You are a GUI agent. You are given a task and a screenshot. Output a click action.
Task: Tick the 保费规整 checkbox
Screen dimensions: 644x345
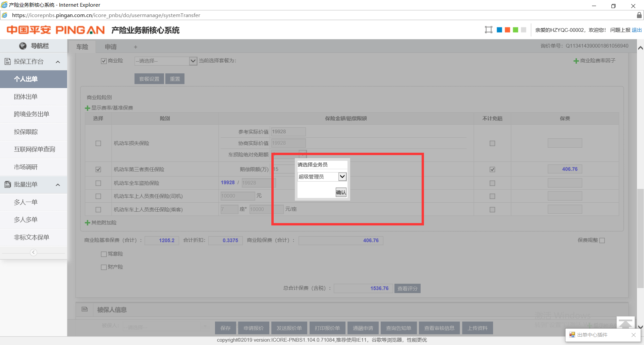point(602,240)
